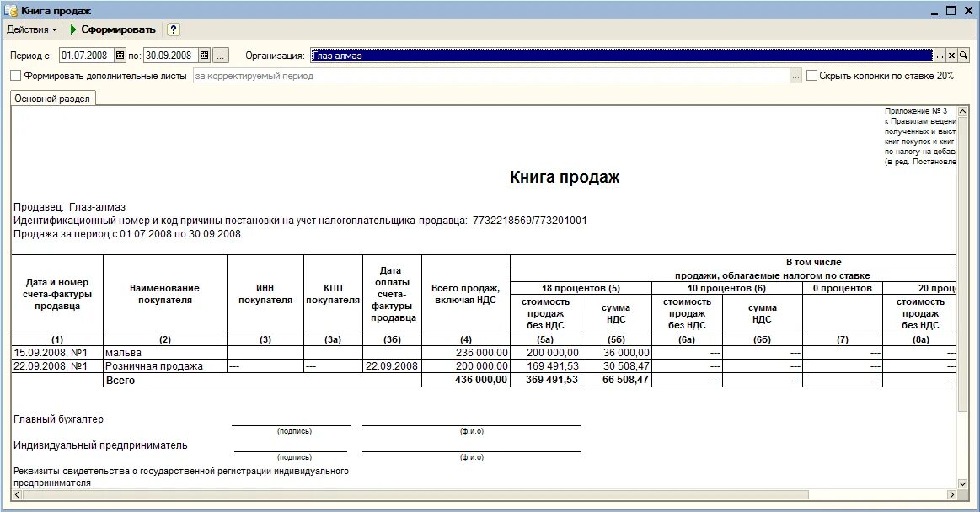
Task: Clear the organization field with X button
Action: 951,56
